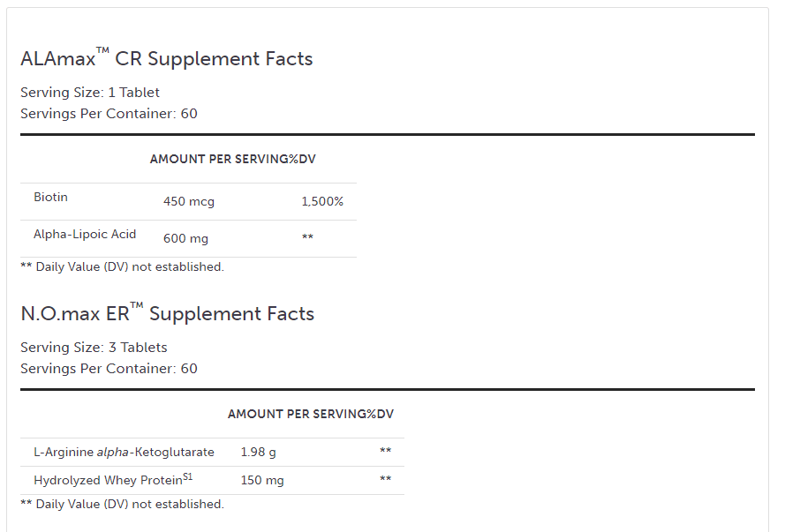Click the L-Arginine alpha-Ketoglutarate ingredient name

[x=124, y=452]
